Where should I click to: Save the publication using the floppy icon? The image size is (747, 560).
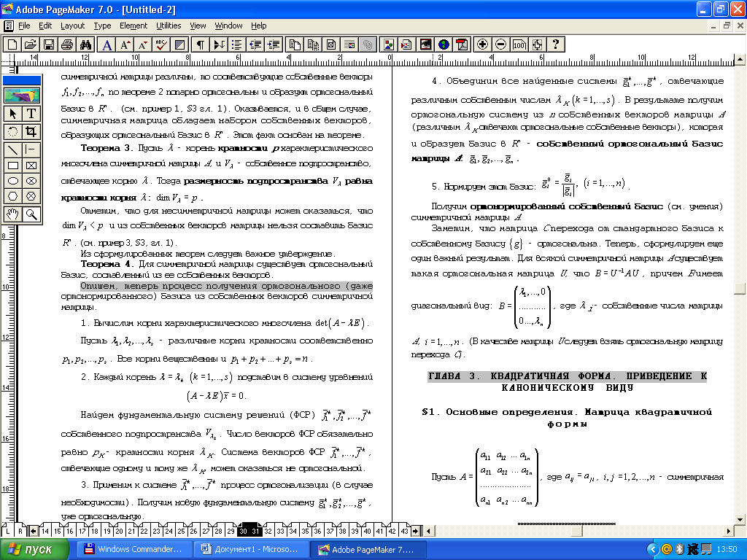click(x=48, y=44)
